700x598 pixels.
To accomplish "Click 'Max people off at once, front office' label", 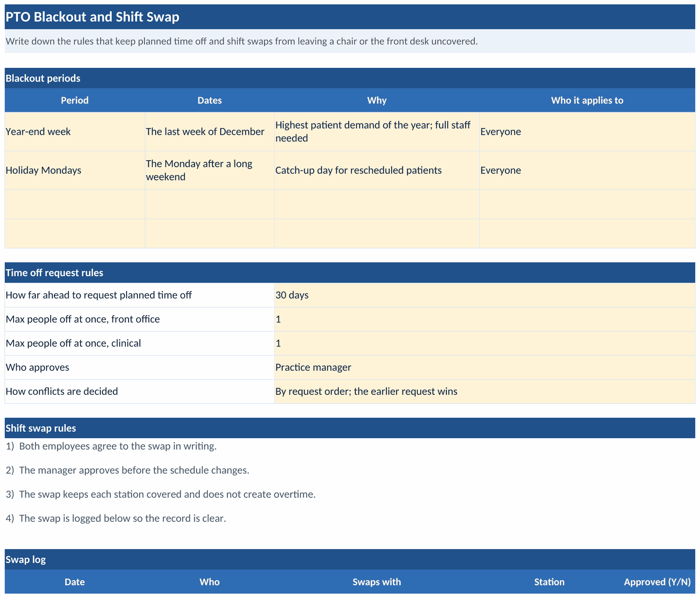I will tap(140, 319).
